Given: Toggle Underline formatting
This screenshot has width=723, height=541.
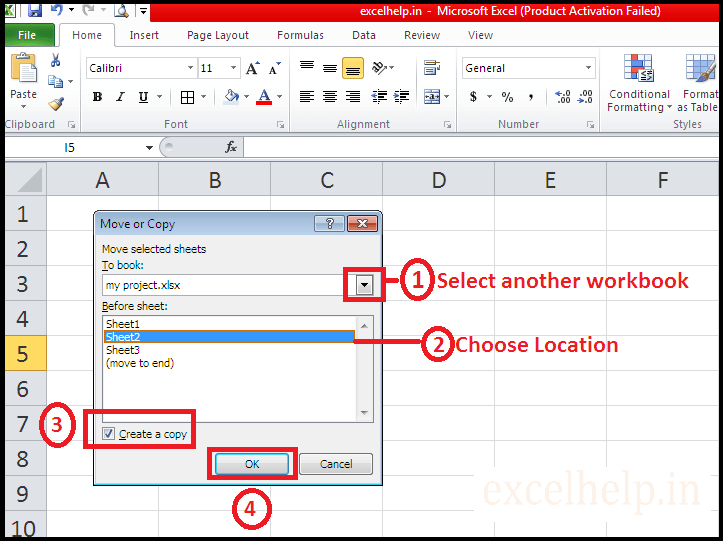Looking at the screenshot, I should pos(143,97).
